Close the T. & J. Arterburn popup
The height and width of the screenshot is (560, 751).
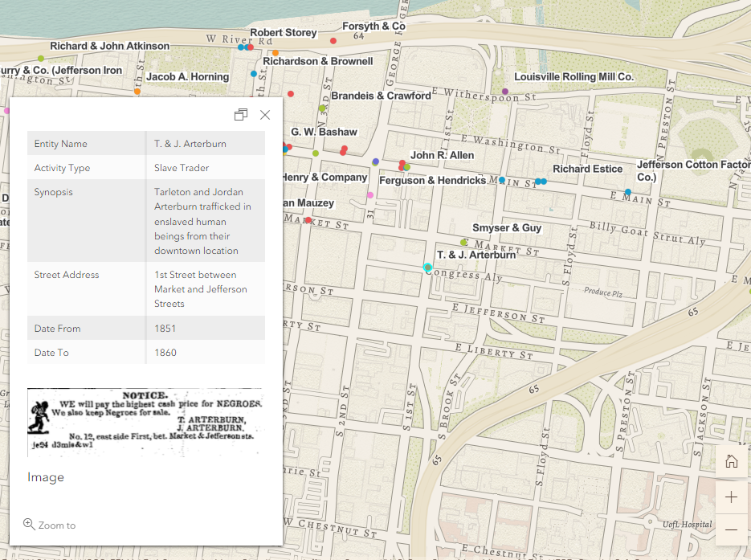(265, 115)
